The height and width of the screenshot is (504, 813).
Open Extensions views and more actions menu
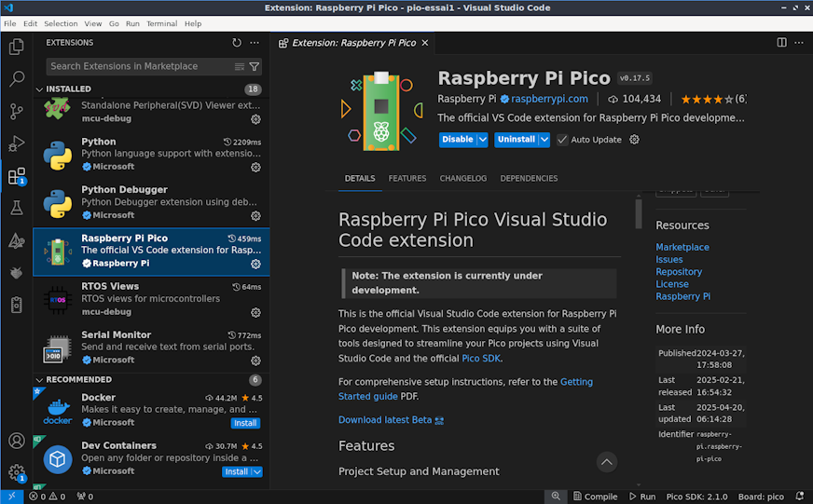(255, 43)
